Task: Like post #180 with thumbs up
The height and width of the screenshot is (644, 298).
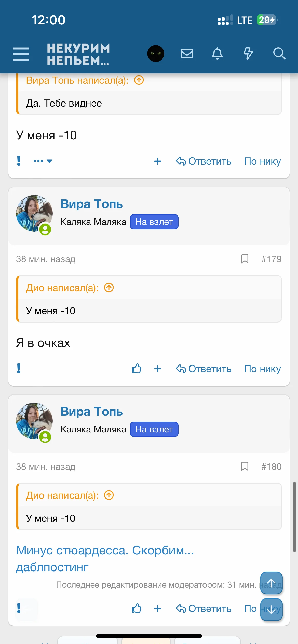Action: [137, 608]
